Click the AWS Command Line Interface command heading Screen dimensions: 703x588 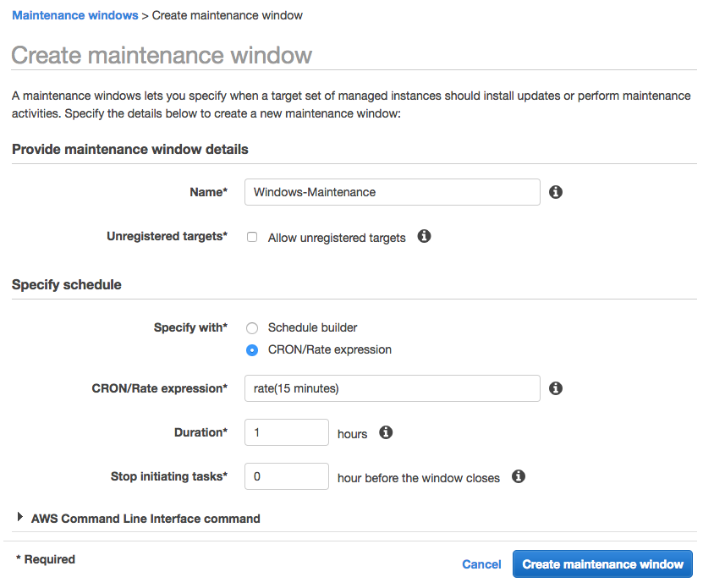tap(146, 519)
